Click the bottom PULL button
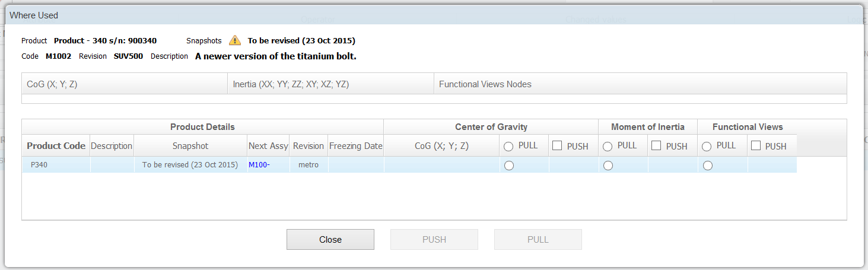Screen dimensions: 868x270 coord(538,240)
